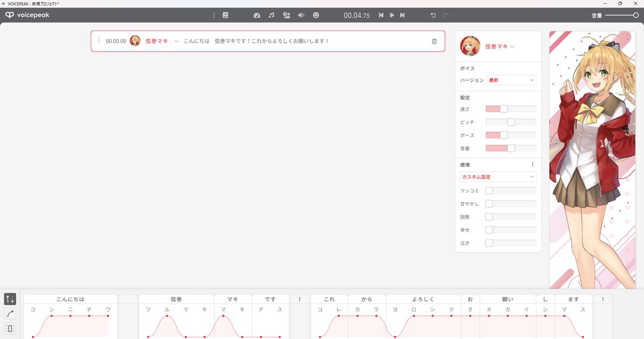This screenshot has width=644, height=339.
Task: Click the voicepeak logo
Action: [27, 15]
